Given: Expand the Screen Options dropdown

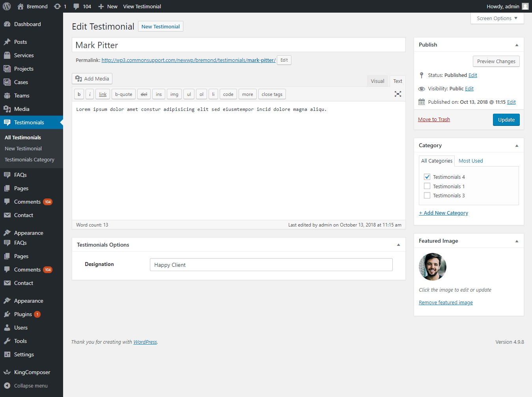Looking at the screenshot, I should coord(497,18).
